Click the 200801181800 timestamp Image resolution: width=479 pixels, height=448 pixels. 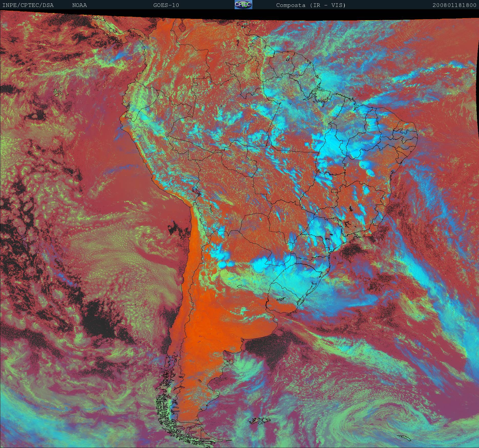454,5
